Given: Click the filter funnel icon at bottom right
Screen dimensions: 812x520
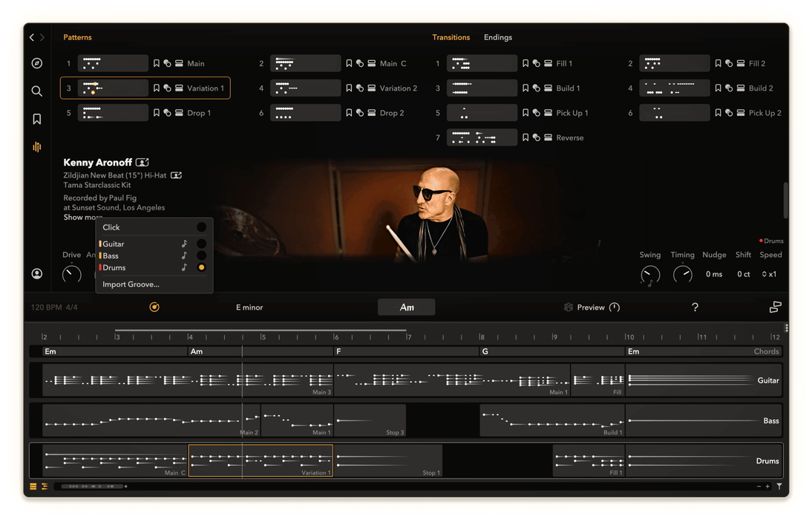Looking at the screenshot, I should (x=779, y=487).
